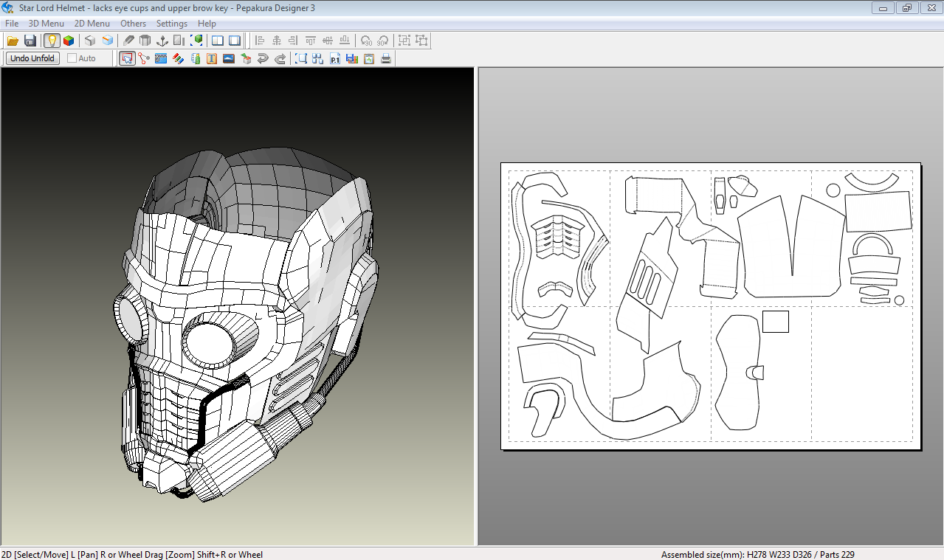Click the blue-topped cube icon

(108, 41)
